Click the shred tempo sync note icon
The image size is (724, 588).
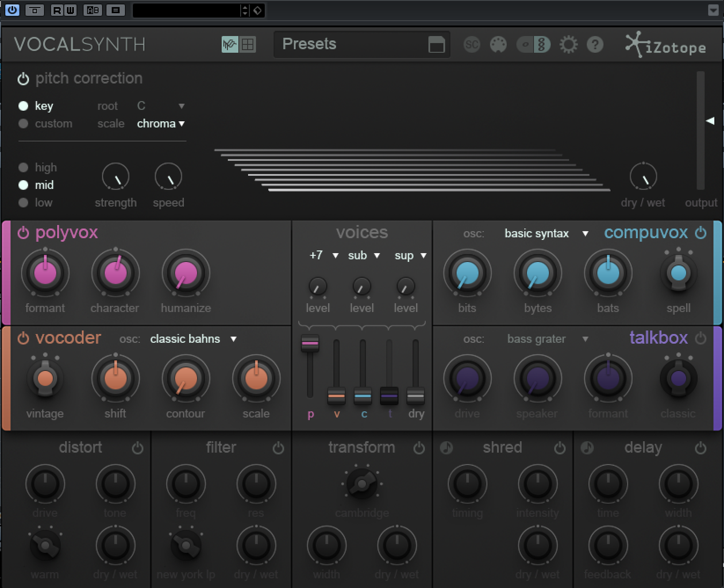(446, 448)
